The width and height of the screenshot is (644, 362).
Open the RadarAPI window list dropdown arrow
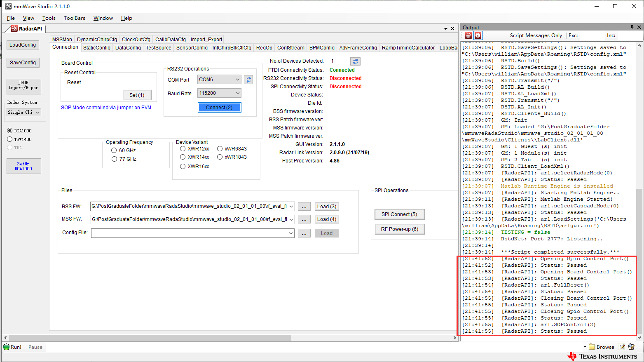pos(446,29)
